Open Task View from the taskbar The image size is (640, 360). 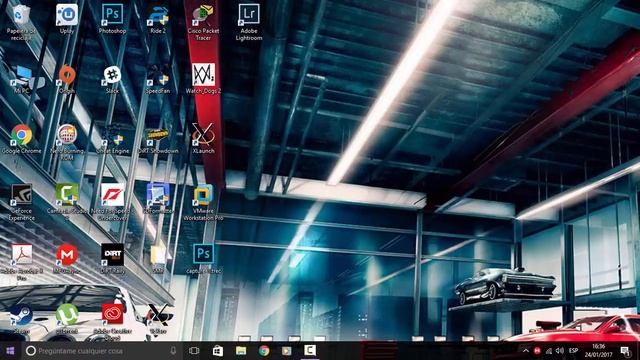[194, 351]
